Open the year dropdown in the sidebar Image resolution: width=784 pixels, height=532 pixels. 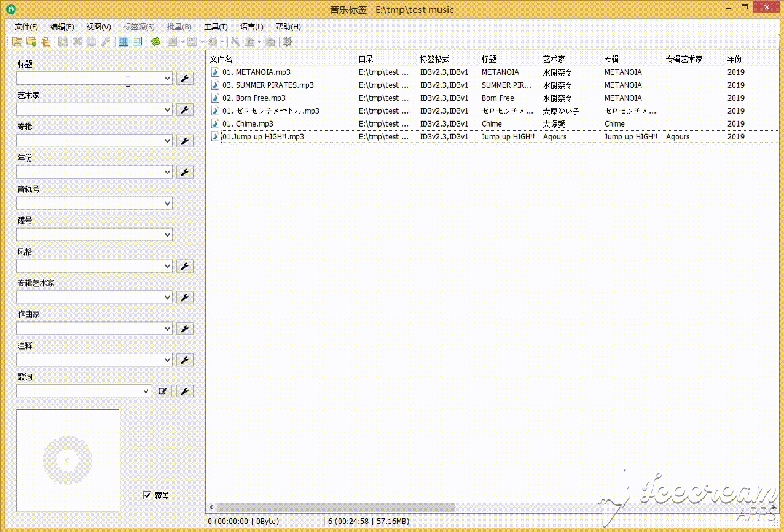tap(167, 172)
